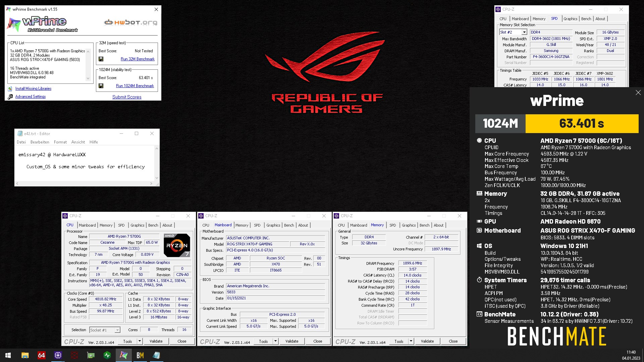Click the OS Windows icon in BenchMate panel
This screenshot has height=362, width=644.
(479, 246)
